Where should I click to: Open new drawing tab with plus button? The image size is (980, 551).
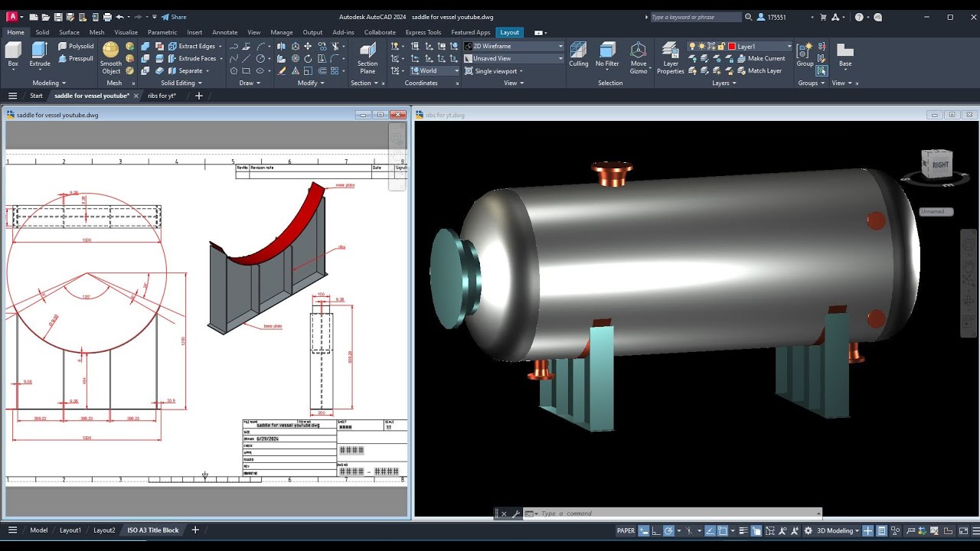[x=199, y=96]
